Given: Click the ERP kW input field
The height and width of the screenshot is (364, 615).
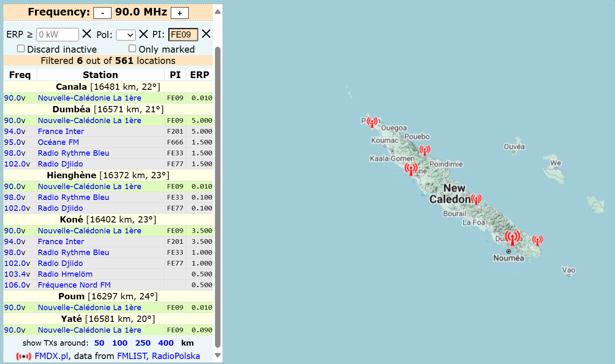Looking at the screenshot, I should pos(57,35).
